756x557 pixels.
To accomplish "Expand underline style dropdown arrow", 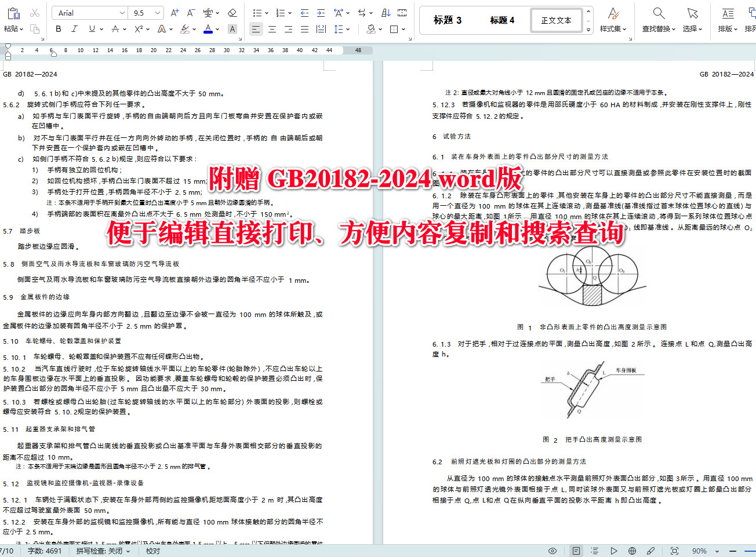I will 101,29.
